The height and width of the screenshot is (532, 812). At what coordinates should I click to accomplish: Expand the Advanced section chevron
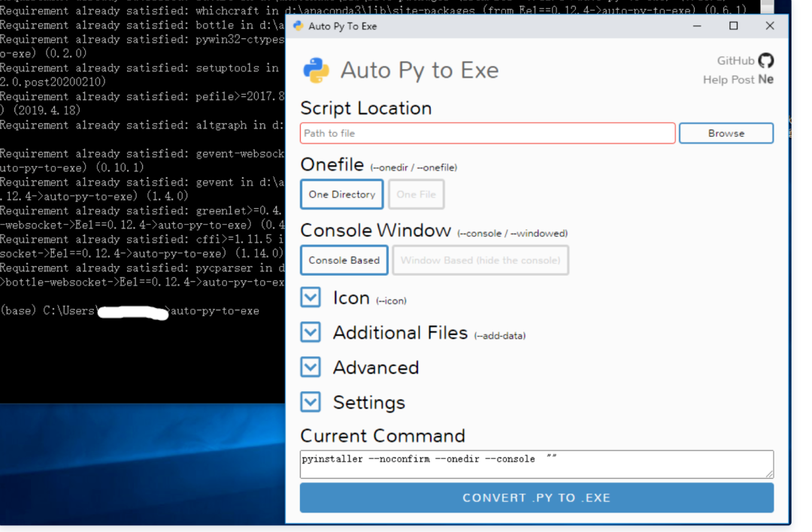311,367
